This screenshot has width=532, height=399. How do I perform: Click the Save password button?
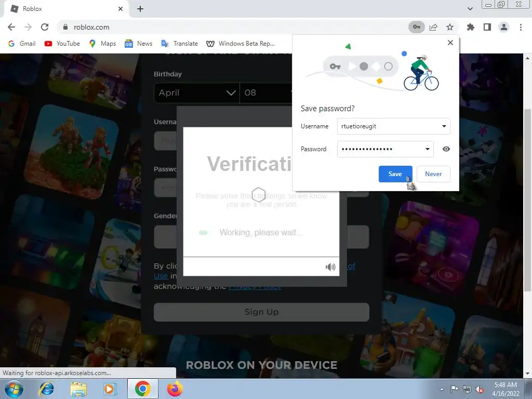[395, 174]
